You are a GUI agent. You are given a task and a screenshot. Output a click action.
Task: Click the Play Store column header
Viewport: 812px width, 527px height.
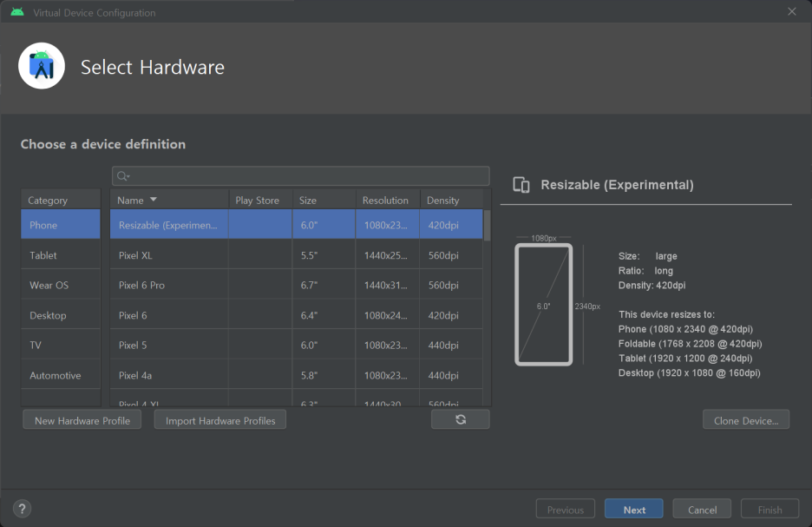pos(260,200)
